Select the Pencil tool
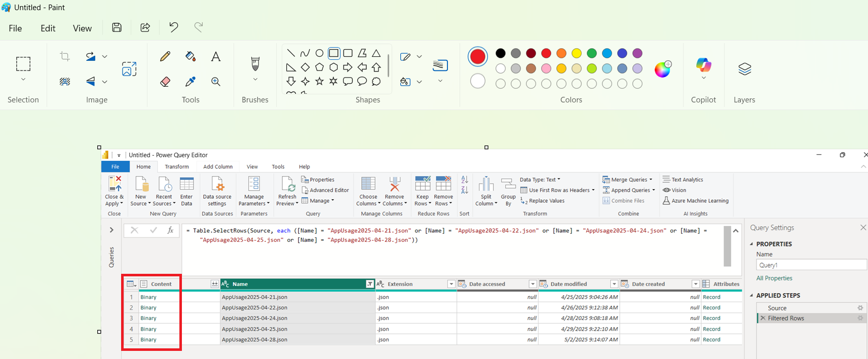Viewport: 868px width, 359px height. point(165,56)
